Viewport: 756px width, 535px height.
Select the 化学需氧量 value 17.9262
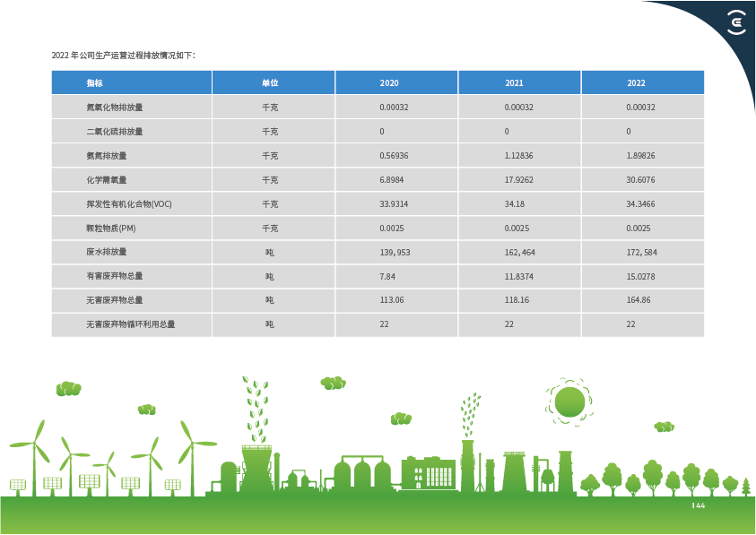[520, 179]
